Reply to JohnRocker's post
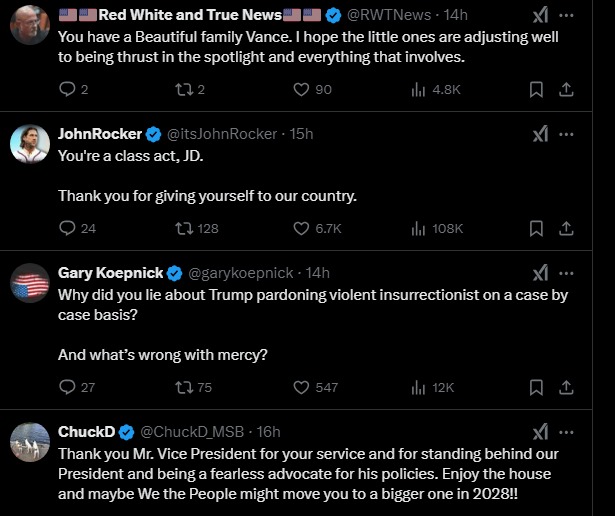This screenshot has height=516, width=615. point(67,228)
